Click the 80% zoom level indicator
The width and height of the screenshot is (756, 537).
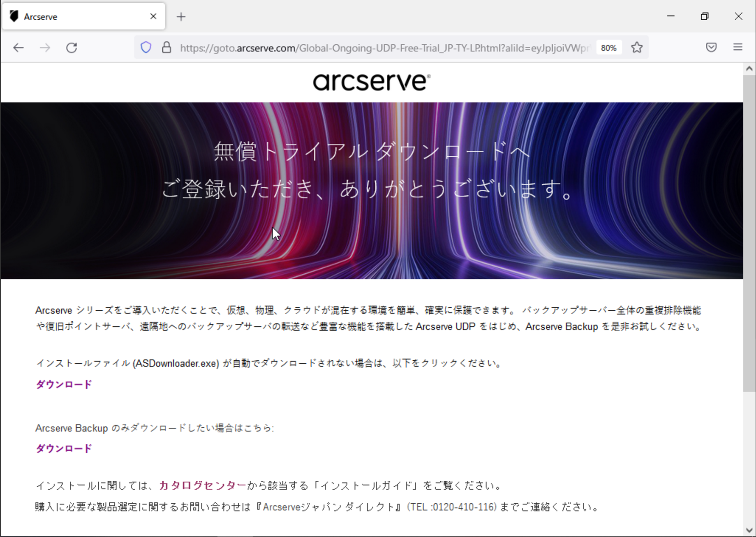point(609,48)
